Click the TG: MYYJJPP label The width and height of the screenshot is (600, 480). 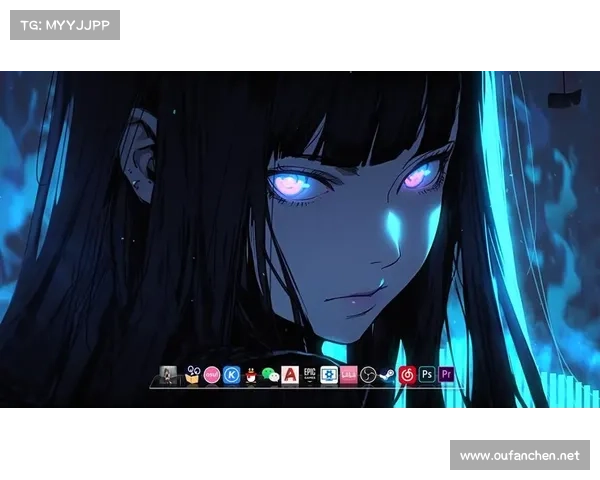point(64,24)
